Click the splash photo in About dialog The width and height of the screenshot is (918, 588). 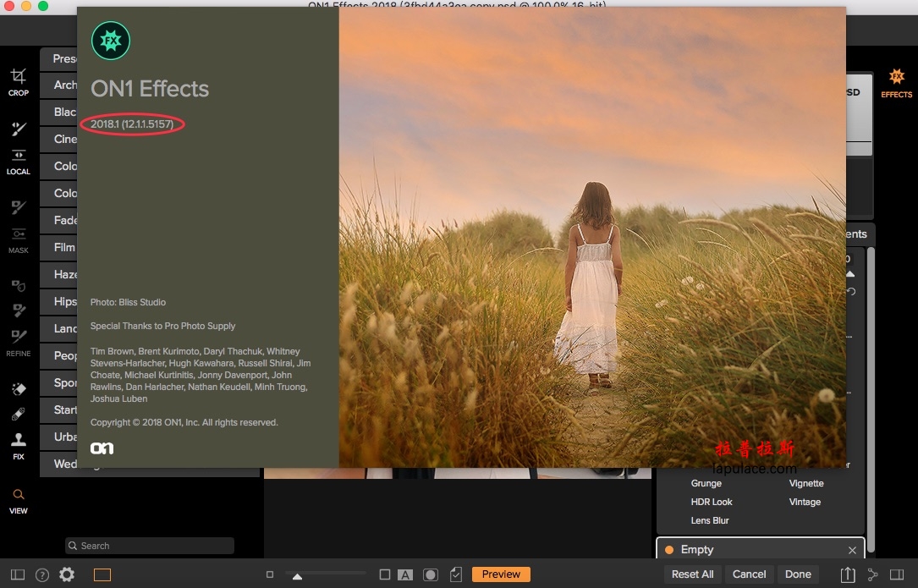(x=592, y=237)
